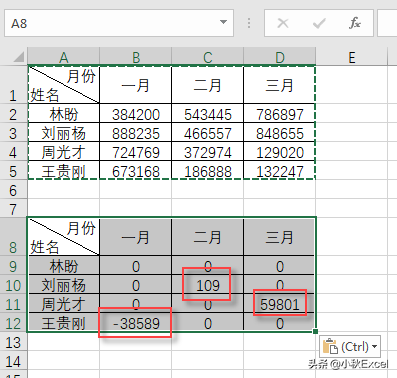Screen dimensions: 397x378
Task: Click the Select All corner triangle
Action: pos(19,57)
